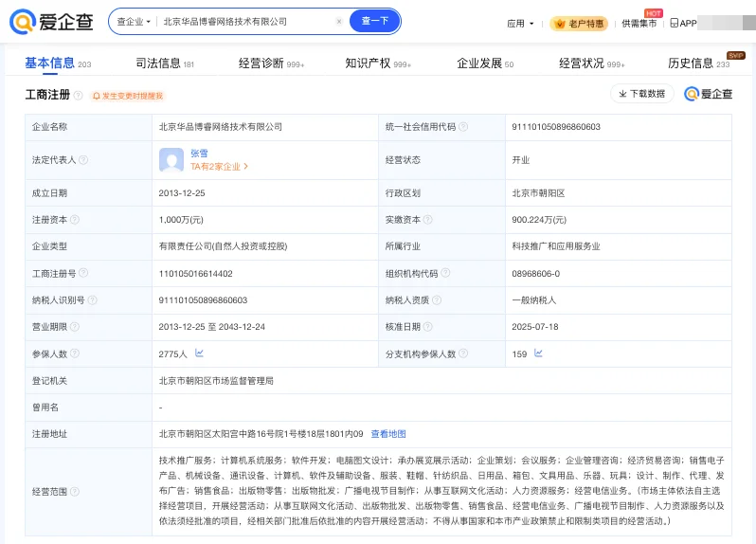
Task: Open the APP download link
Action: coord(683,23)
